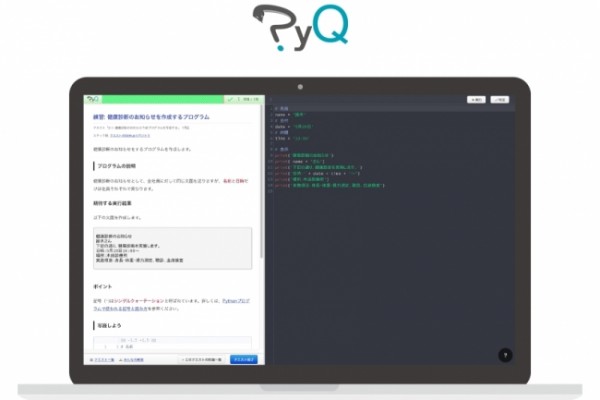Image resolution: width=600 pixels, height=400 pixels.
Task: Click the PyQ logo in the green header
Action: click(93, 99)
